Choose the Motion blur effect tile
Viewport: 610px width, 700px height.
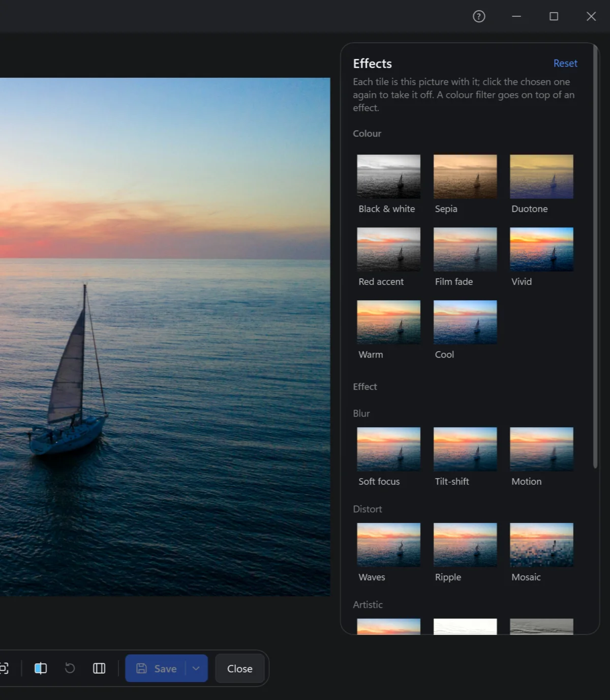(541, 449)
